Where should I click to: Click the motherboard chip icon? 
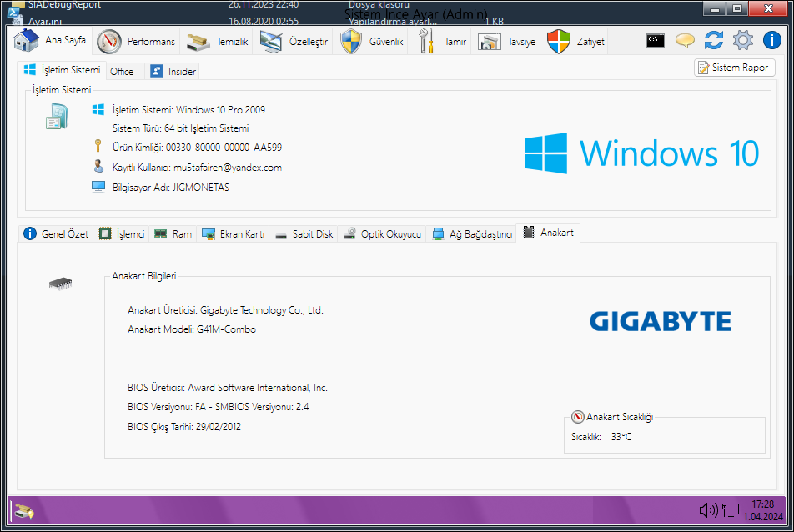click(60, 284)
